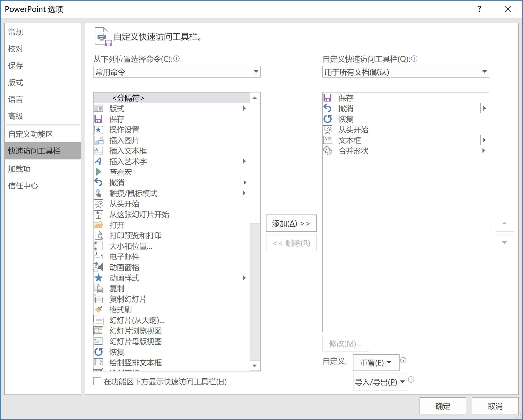Open the 重置(E) dropdown button
Image resolution: width=523 pixels, height=420 pixels.
376,363
